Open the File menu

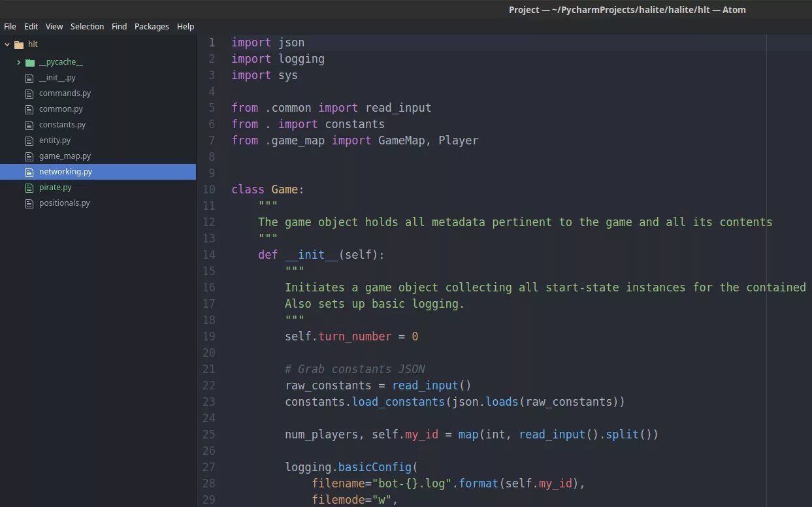tap(10, 26)
